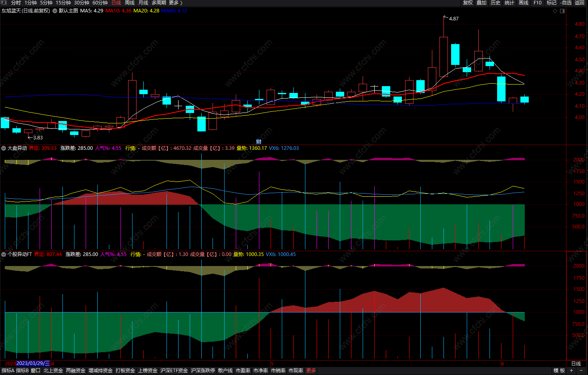The image size is (588, 375).
Task: Click the 统计 statistics button
Action: tap(510, 3)
